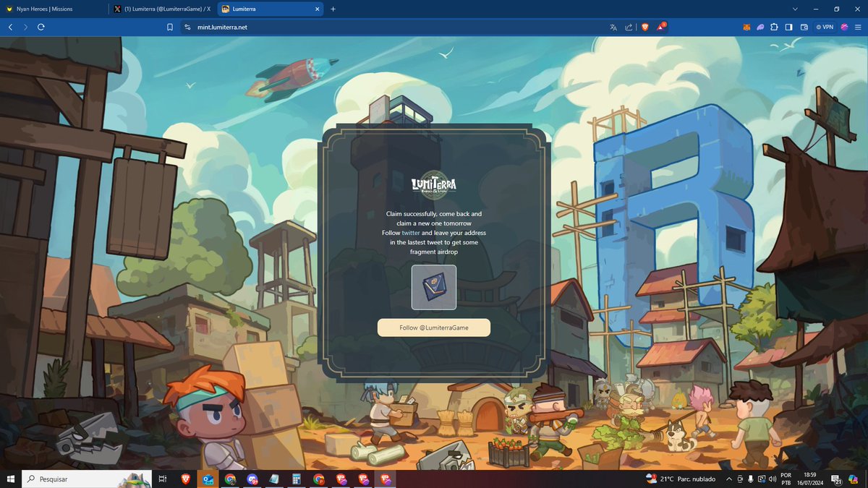This screenshot has width=868, height=488.
Task: Open the volume speaker tray icon
Action: 773,479
